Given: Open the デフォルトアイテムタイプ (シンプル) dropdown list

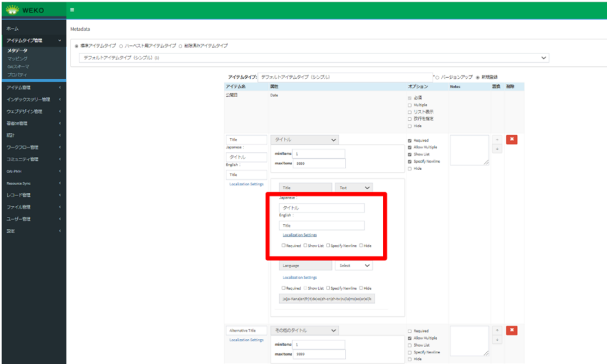Looking at the screenshot, I should tap(314, 58).
